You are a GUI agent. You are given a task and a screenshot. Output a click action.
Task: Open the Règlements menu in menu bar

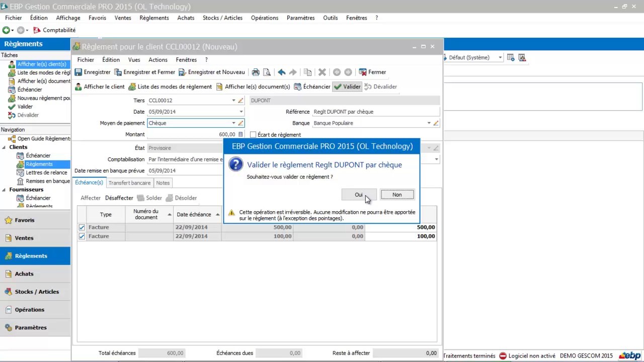154,18
